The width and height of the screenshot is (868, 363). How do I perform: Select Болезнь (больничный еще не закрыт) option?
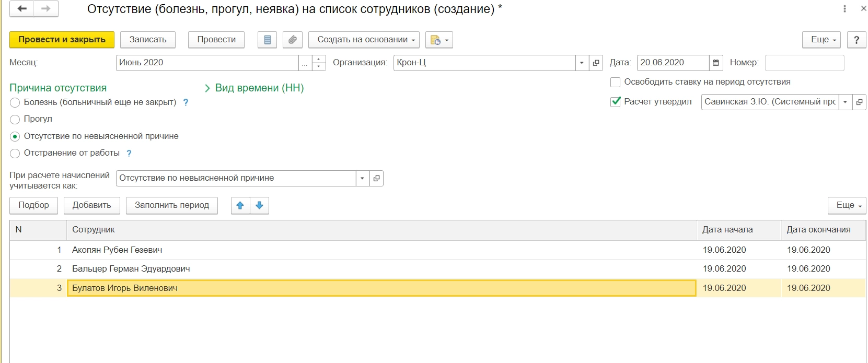coord(15,103)
